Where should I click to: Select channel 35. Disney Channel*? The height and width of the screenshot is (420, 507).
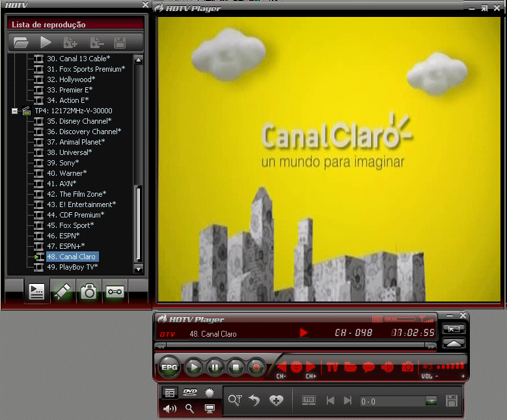coord(79,121)
